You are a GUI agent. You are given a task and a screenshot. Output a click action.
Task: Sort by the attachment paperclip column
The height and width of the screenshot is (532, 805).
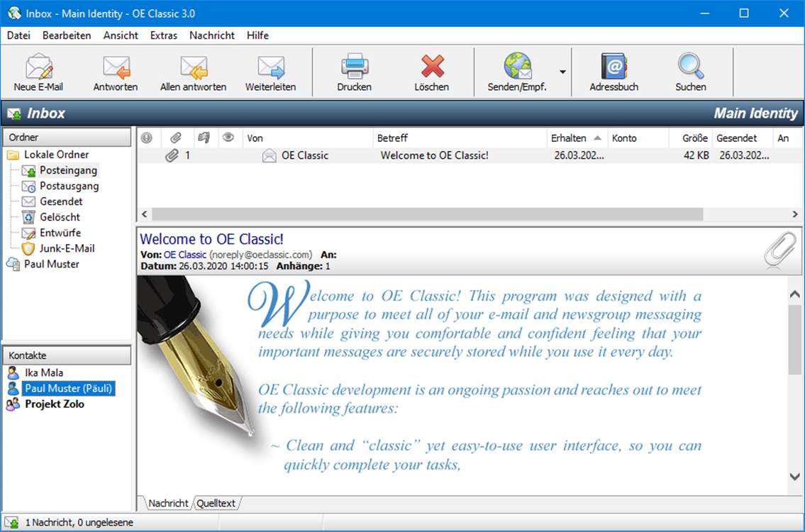tap(176, 138)
